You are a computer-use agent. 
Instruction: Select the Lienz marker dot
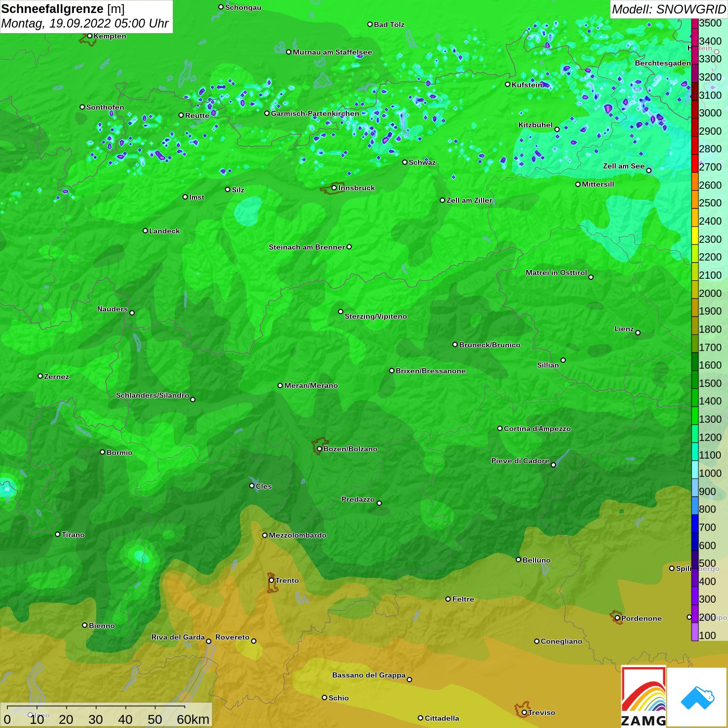click(x=638, y=333)
